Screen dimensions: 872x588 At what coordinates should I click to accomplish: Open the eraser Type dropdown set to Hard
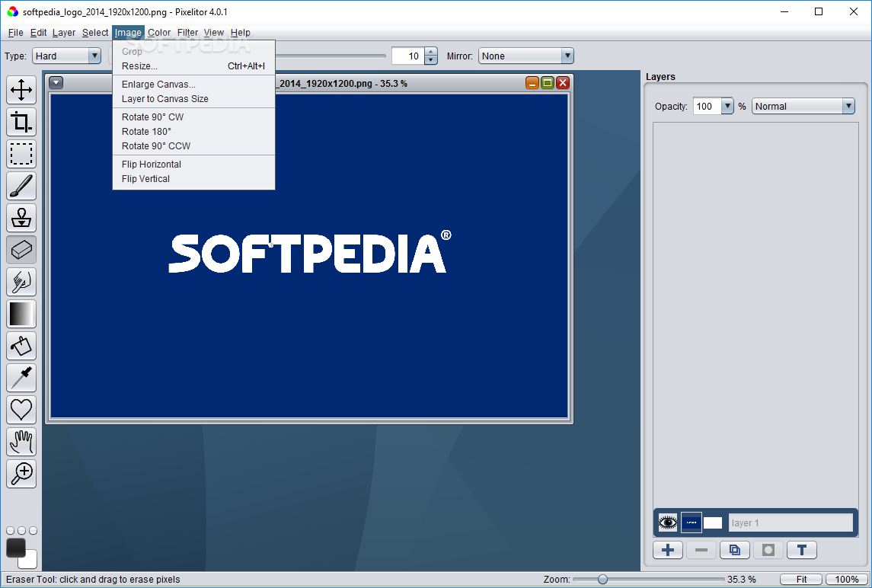pos(66,56)
